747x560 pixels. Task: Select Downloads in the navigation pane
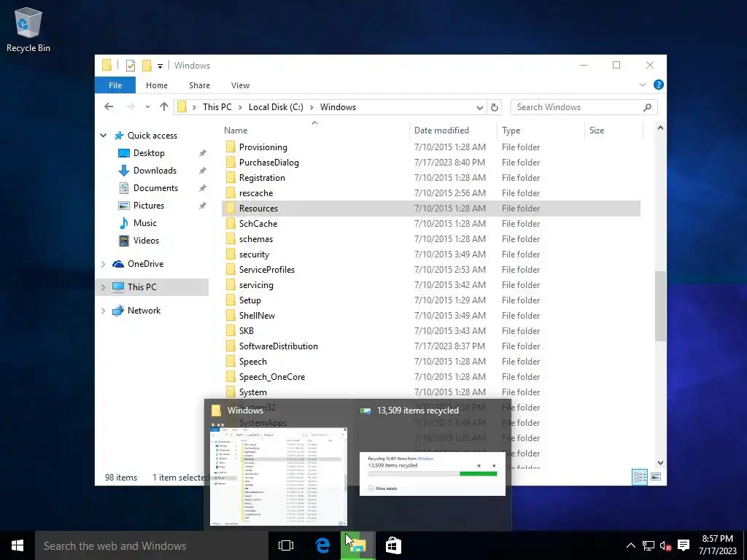pos(155,171)
